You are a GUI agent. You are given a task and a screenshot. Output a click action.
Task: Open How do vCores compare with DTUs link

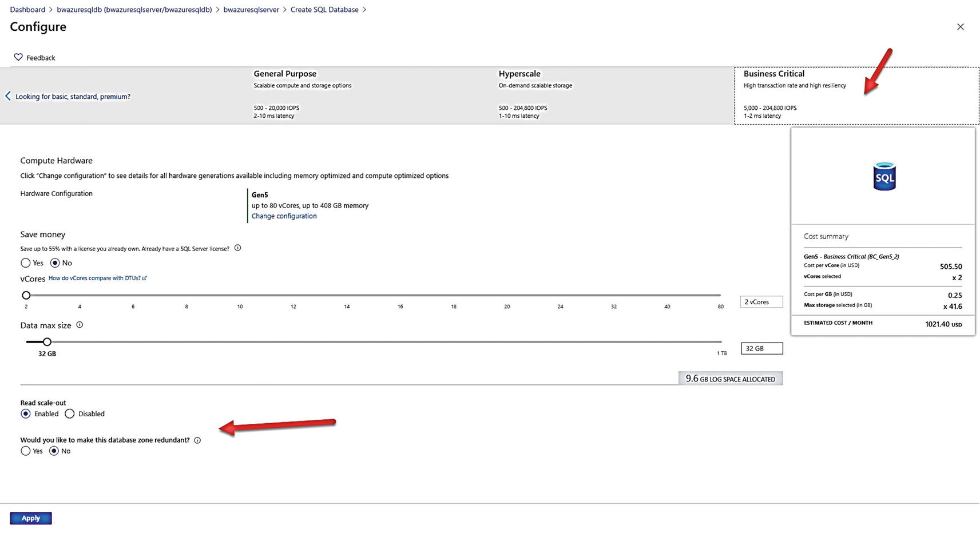point(97,278)
